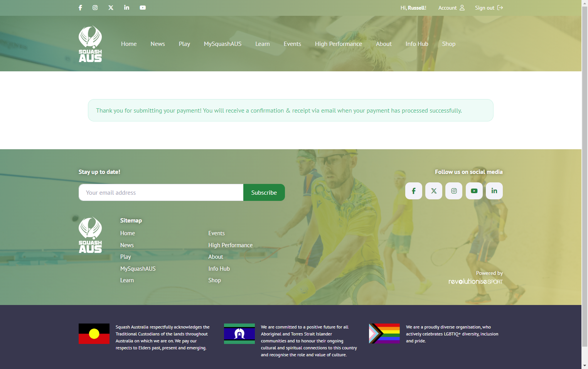
Task: Focus the 'Your email address' field
Action: pos(161,192)
